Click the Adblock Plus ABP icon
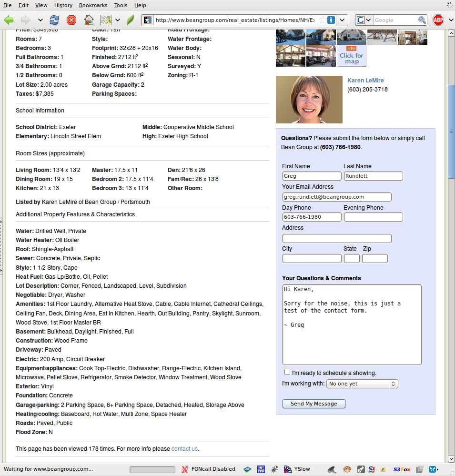Viewport: 455px width, 476px height. coord(438,20)
